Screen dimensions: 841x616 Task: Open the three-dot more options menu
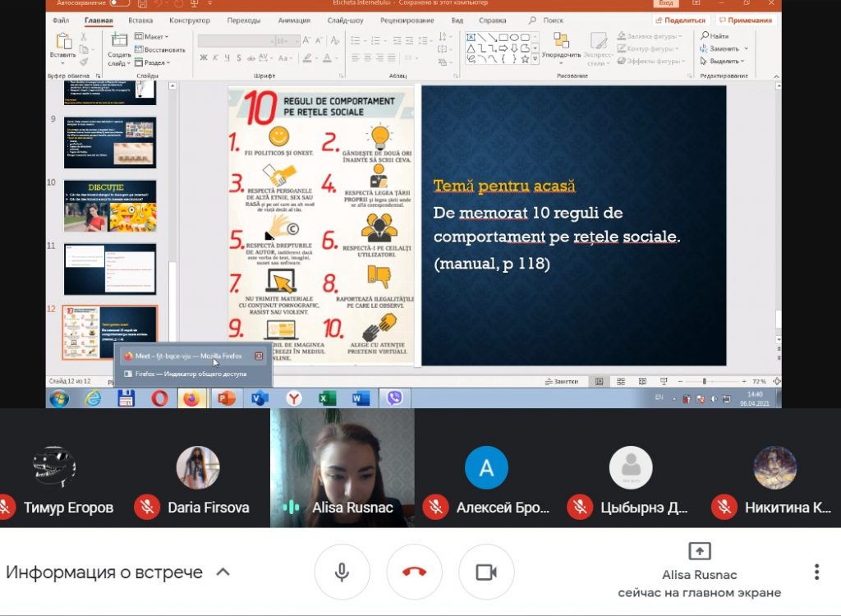tap(816, 572)
